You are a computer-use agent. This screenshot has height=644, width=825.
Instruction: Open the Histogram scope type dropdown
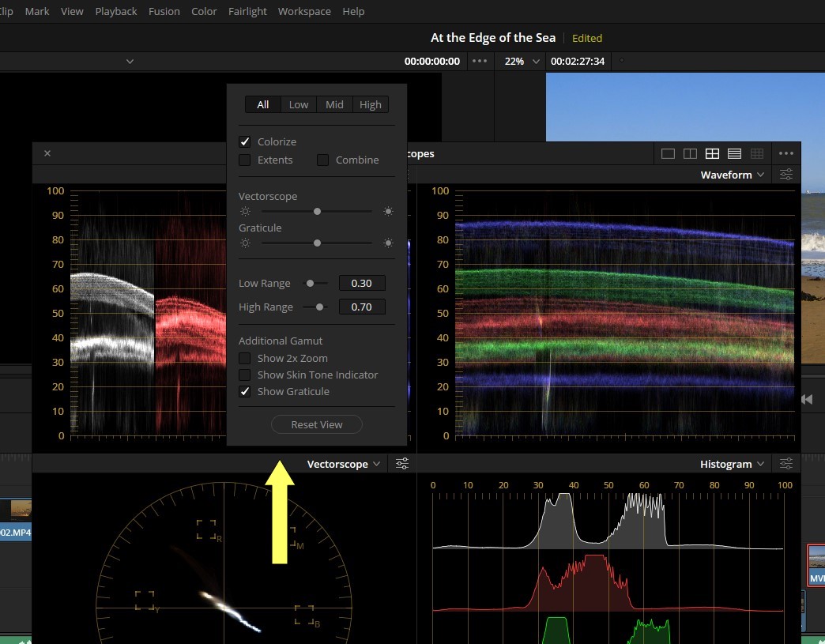[x=732, y=464]
